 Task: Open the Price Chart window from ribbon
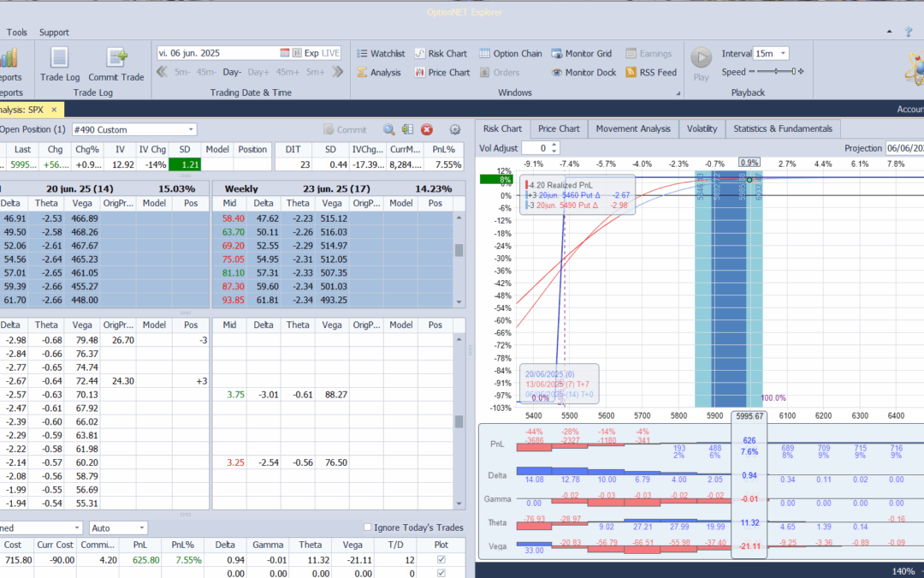tap(442, 73)
